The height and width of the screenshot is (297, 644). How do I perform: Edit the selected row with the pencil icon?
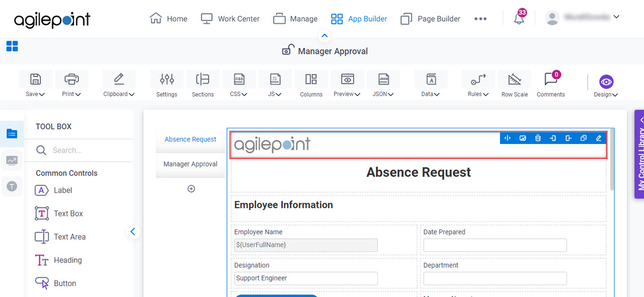coord(599,138)
